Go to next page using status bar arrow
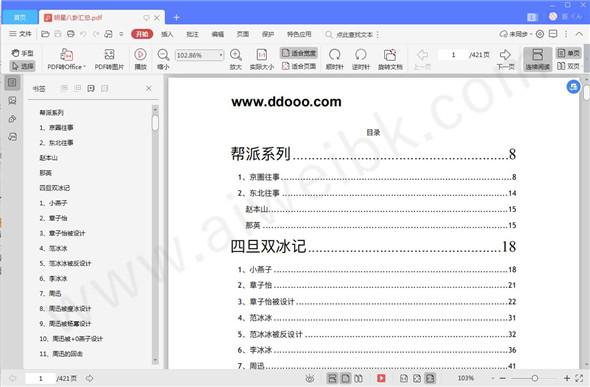 point(90,378)
